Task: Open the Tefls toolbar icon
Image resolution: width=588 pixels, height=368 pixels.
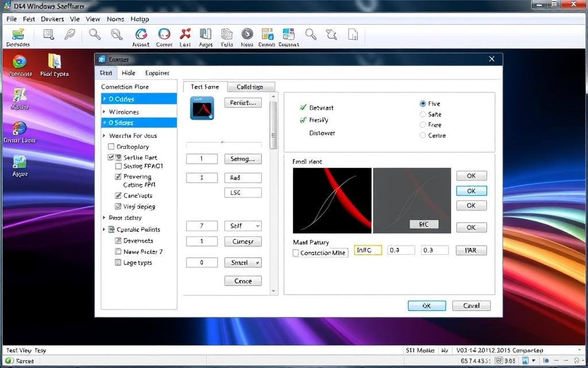Action: [x=226, y=34]
